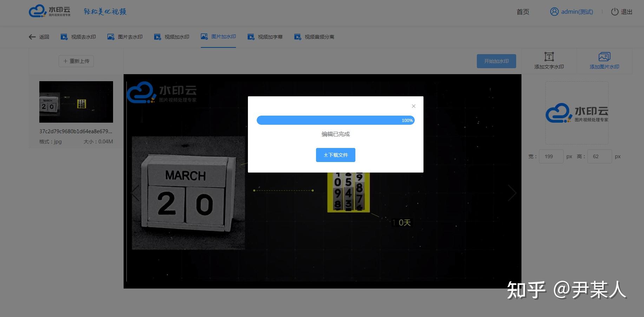Select the uploaded jpg thumbnail
Image resolution: width=644 pixels, height=317 pixels.
pos(76,102)
